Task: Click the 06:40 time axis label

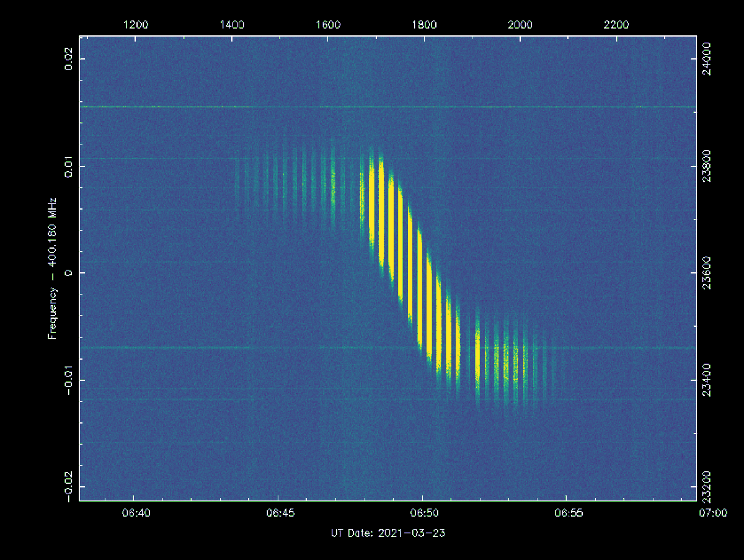Action: (135, 513)
